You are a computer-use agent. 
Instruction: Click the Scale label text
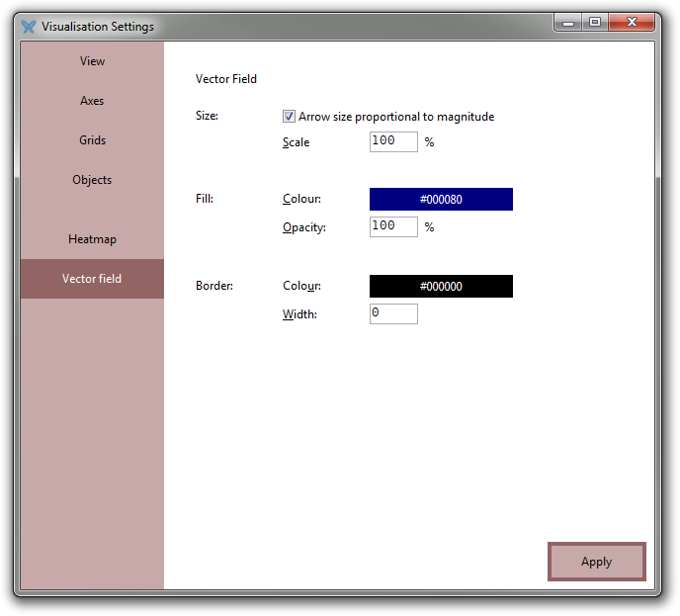(x=297, y=142)
